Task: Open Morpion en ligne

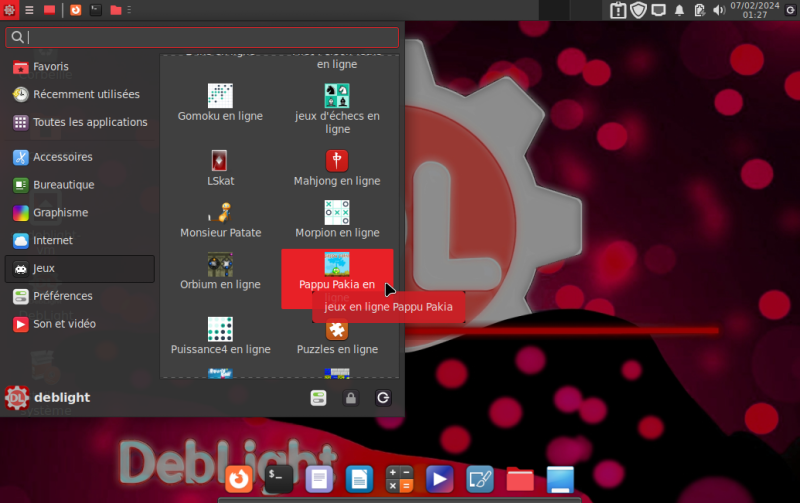Action: point(337,220)
